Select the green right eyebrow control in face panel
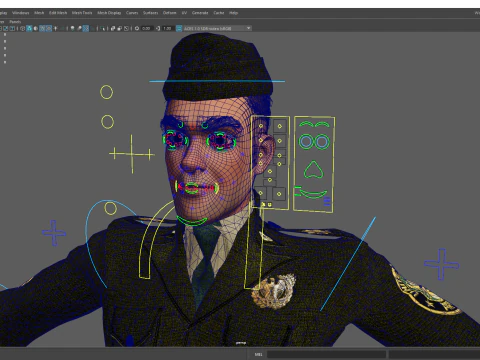Image resolution: width=480 pixels, height=360 pixels. tap(322, 124)
